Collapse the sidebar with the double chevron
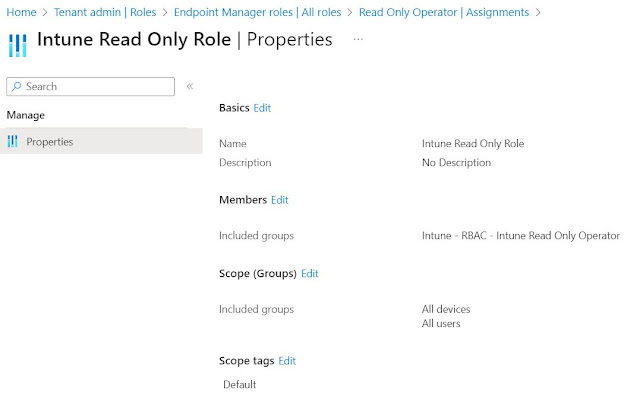 point(190,86)
